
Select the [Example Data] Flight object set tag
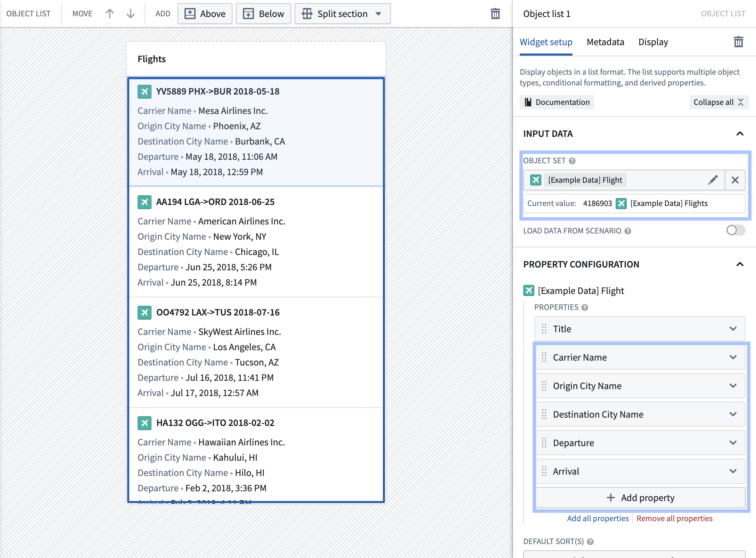(x=585, y=180)
